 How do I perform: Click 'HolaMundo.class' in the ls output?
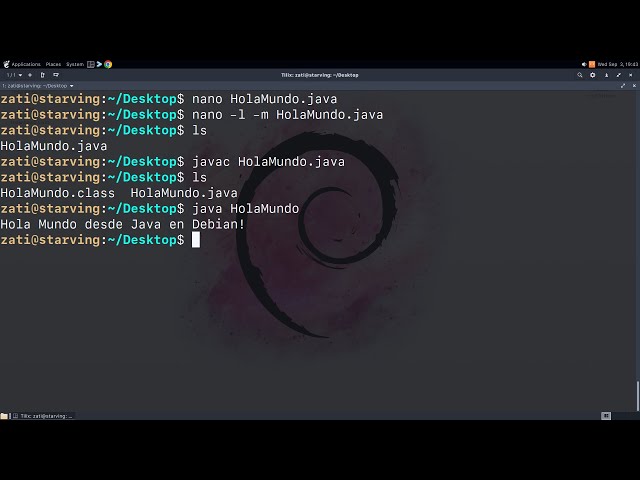(58, 193)
